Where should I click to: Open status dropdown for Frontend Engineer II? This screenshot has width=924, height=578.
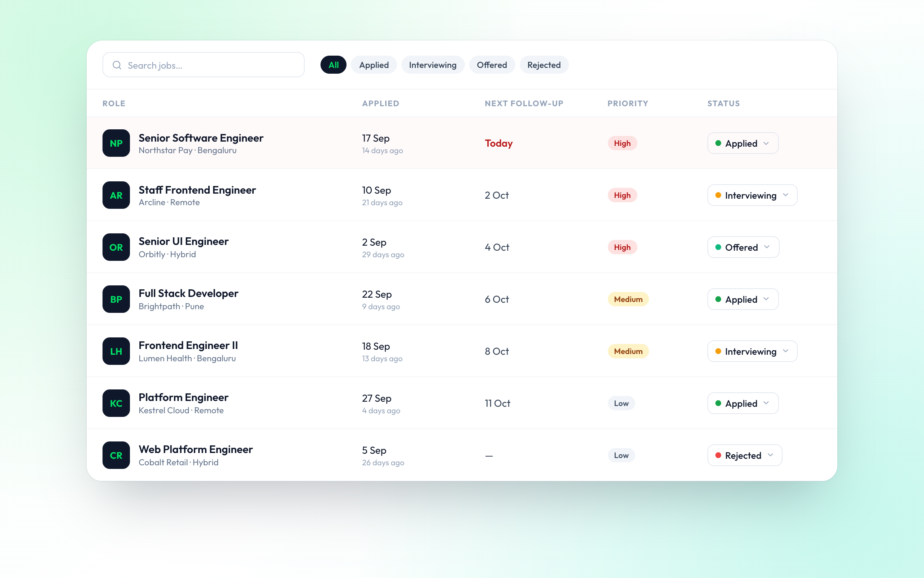752,351
